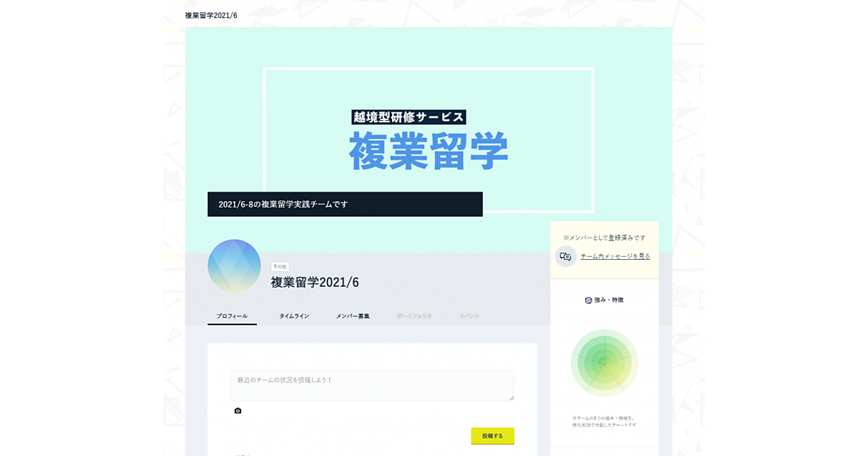The image size is (868, 456).
Task: Follow the チーム内メッセージを見る link
Action: click(x=616, y=256)
